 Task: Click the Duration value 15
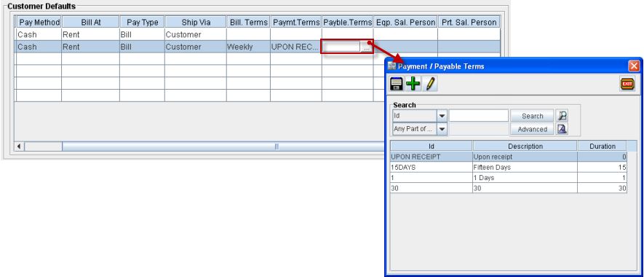point(603,167)
